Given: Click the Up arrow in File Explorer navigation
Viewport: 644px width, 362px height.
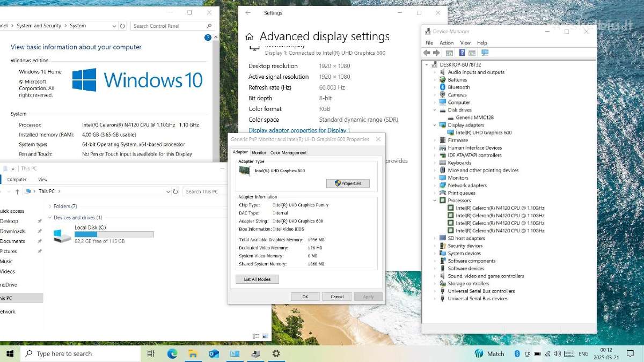Looking at the screenshot, I should tap(18, 191).
